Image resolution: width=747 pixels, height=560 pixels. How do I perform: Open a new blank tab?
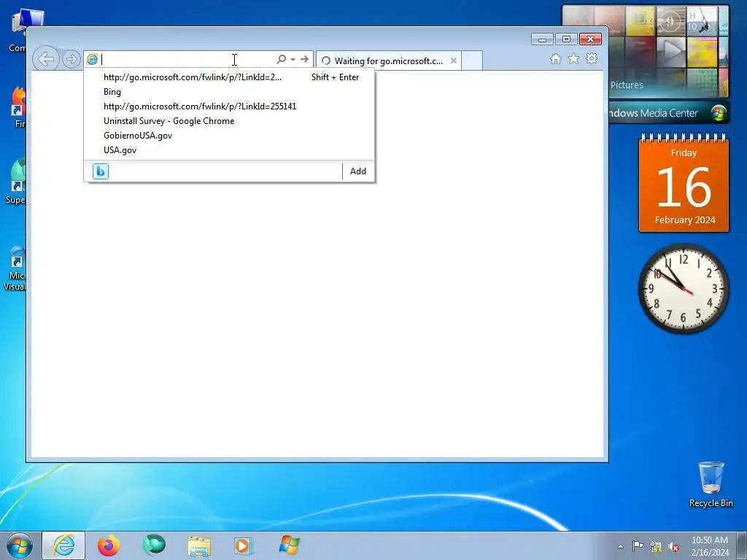tap(472, 61)
